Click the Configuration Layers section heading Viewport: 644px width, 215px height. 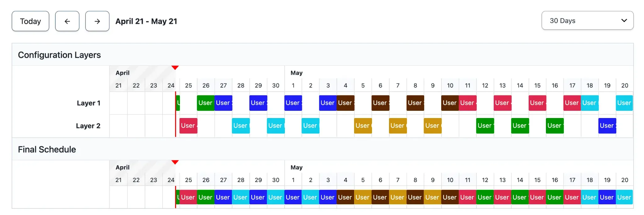tap(59, 55)
